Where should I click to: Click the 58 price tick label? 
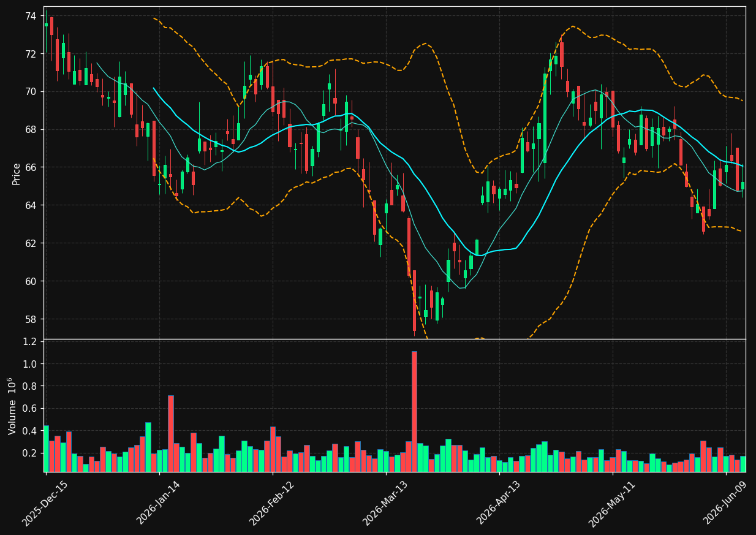pyautogui.click(x=31, y=319)
